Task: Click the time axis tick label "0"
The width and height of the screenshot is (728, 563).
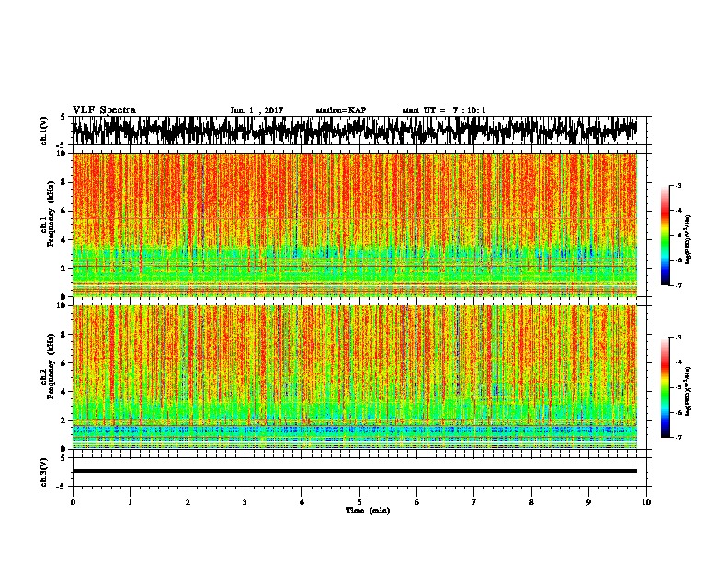Action: click(x=73, y=502)
